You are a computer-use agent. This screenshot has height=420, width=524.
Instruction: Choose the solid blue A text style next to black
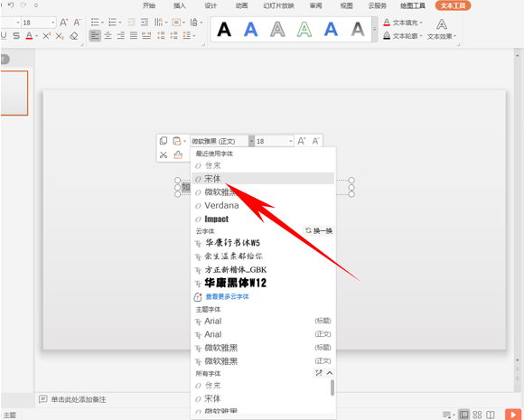click(x=250, y=30)
